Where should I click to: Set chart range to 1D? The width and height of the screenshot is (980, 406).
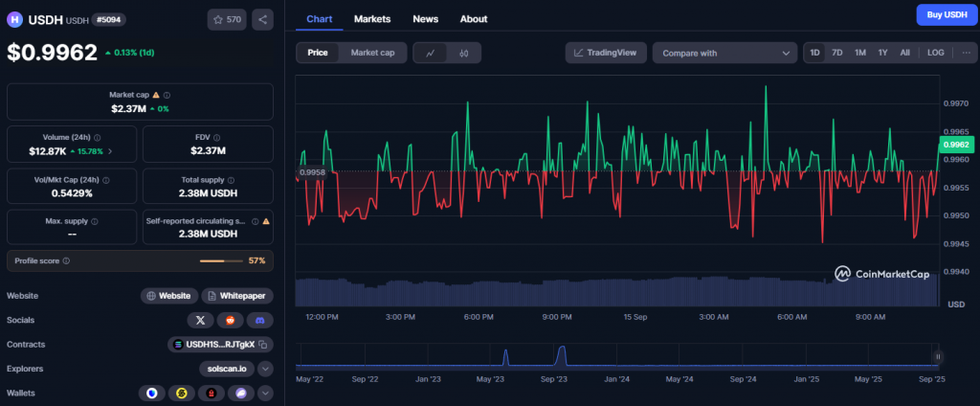(x=815, y=53)
